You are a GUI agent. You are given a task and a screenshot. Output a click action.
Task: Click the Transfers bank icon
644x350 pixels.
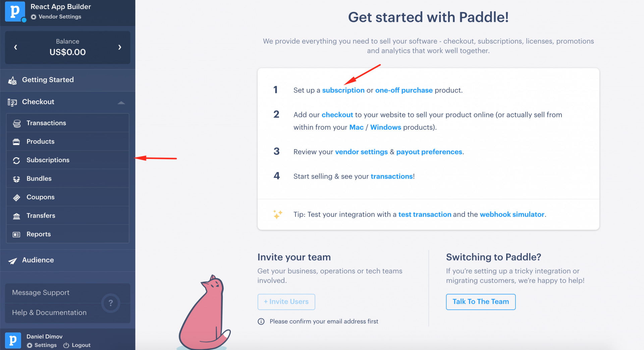point(16,216)
